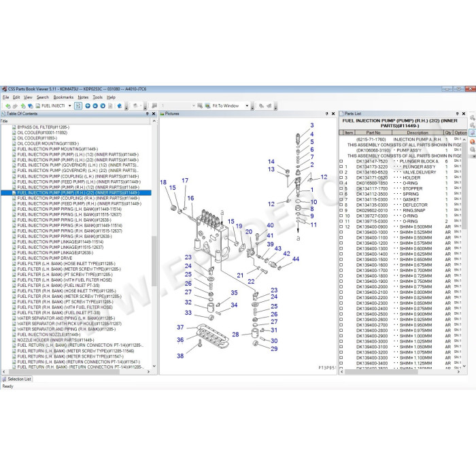Viewport: 476px width, 476px height.
Task: Select BYPASS OIL FILTER(#11285-) entry
Action: coord(43,127)
